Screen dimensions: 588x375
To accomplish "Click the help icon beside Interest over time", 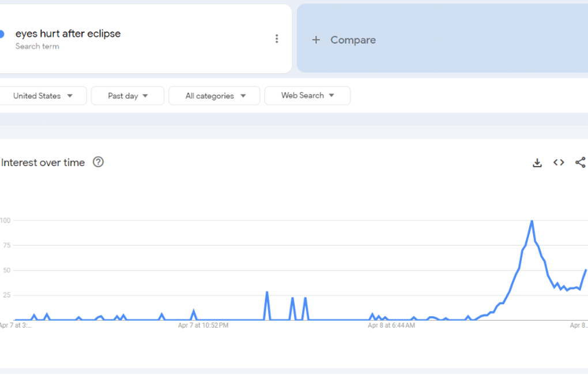I will pos(99,162).
